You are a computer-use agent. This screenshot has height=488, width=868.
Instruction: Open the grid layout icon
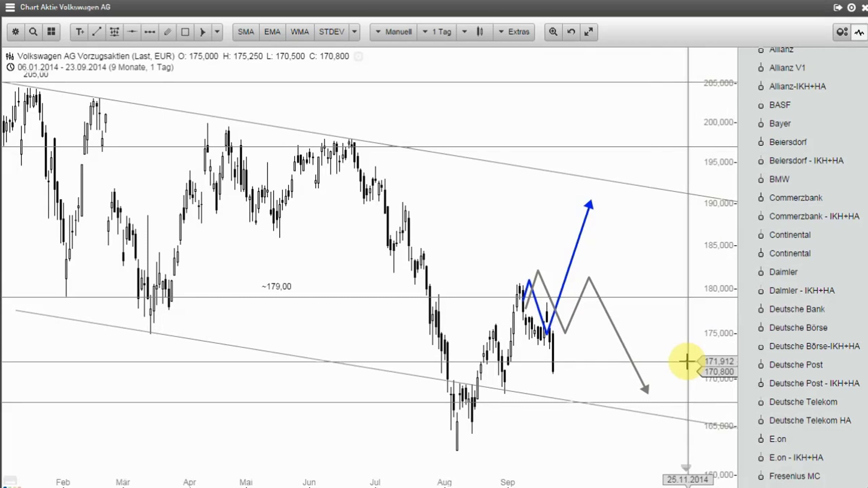[51, 32]
